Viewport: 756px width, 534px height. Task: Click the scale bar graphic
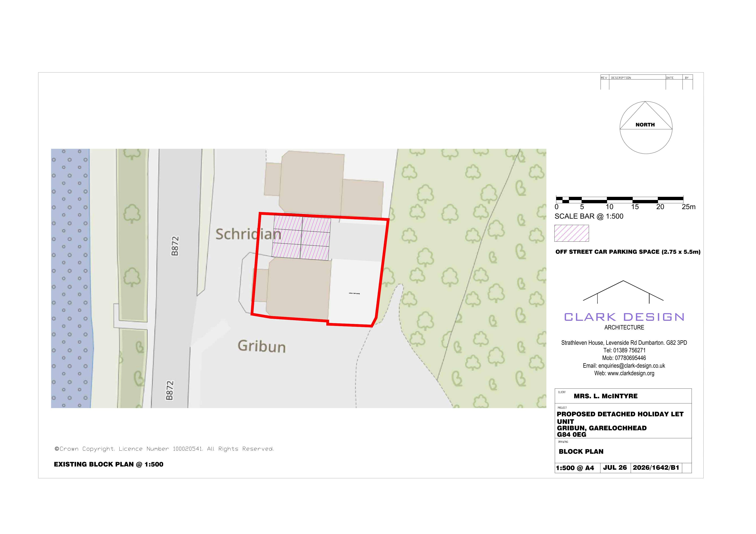coord(620,199)
